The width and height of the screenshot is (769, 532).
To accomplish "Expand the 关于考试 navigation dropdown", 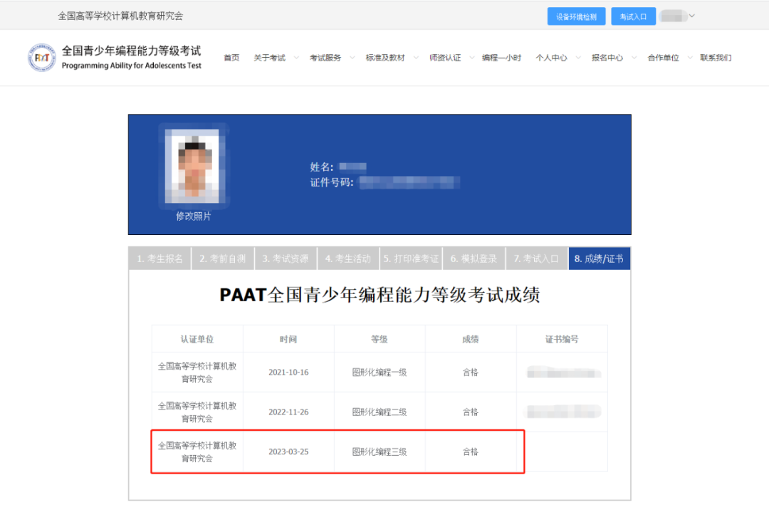I will [x=271, y=58].
